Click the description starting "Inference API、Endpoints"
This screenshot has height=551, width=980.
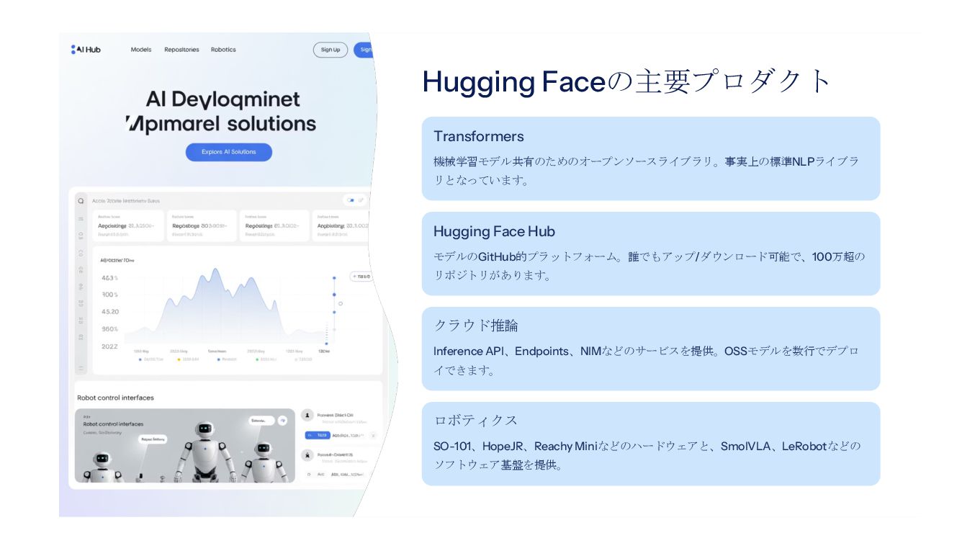point(646,360)
